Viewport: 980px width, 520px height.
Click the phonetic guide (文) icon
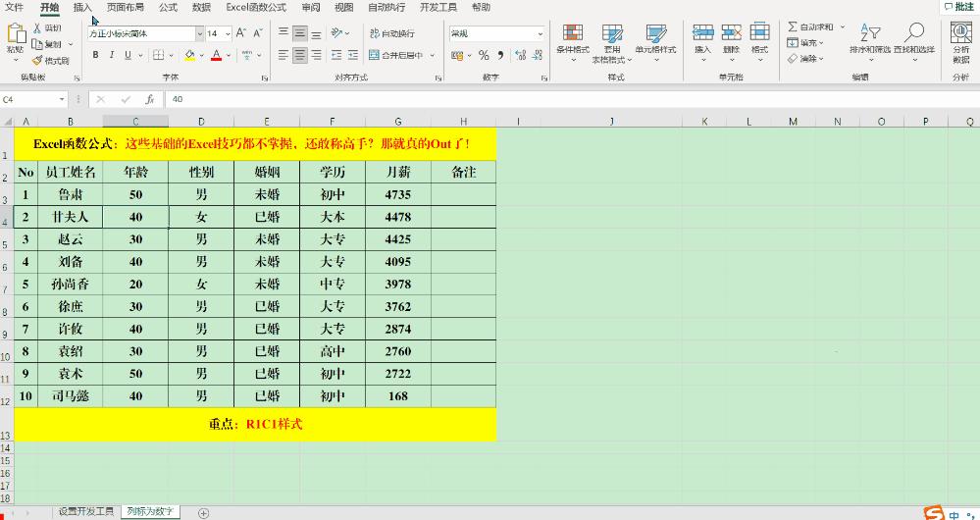(x=246, y=55)
